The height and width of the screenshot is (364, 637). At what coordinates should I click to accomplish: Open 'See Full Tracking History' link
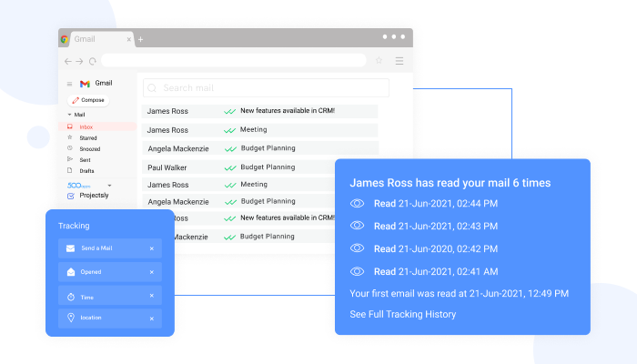pyautogui.click(x=403, y=315)
